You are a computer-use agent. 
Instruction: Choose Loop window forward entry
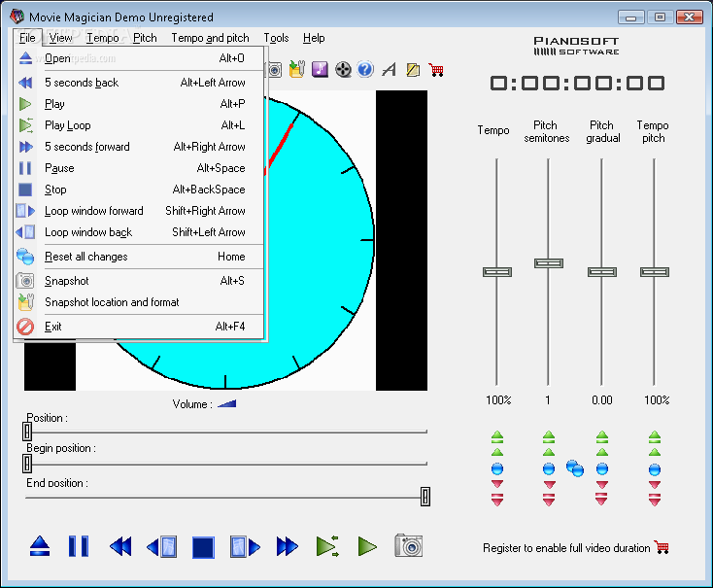click(x=139, y=211)
